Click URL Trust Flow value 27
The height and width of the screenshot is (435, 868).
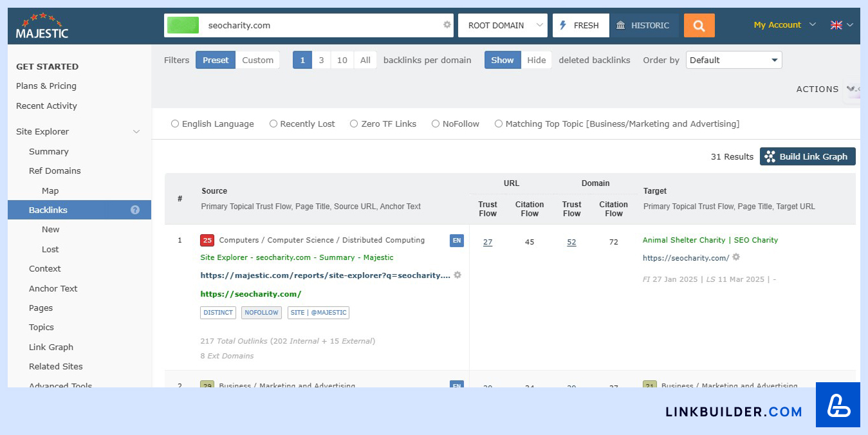point(488,242)
